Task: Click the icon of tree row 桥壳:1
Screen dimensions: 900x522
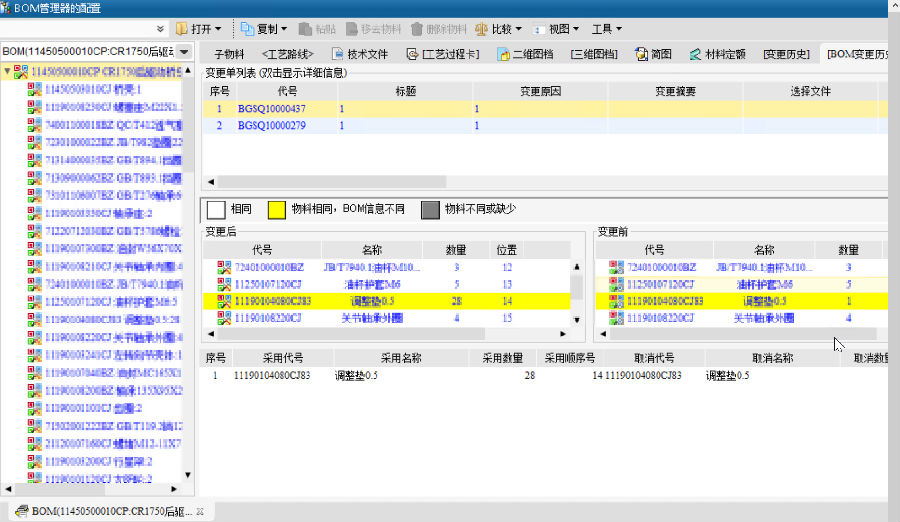Action: click(x=34, y=89)
